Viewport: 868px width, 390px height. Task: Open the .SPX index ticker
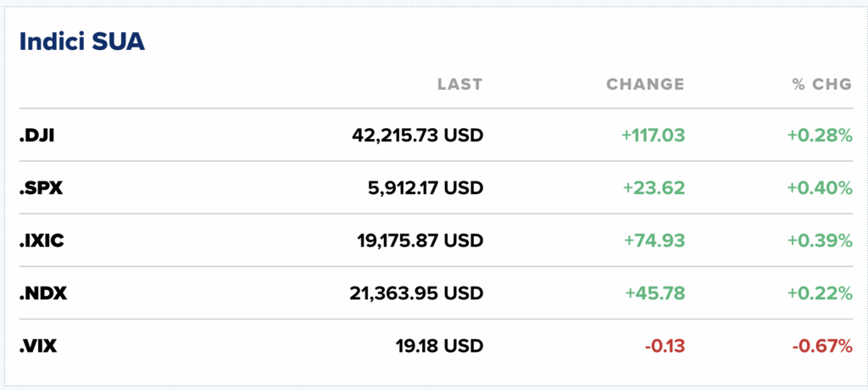coord(41,187)
